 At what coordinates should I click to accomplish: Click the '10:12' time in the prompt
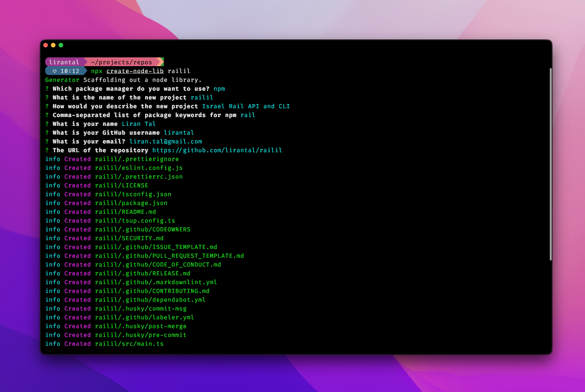(x=70, y=71)
